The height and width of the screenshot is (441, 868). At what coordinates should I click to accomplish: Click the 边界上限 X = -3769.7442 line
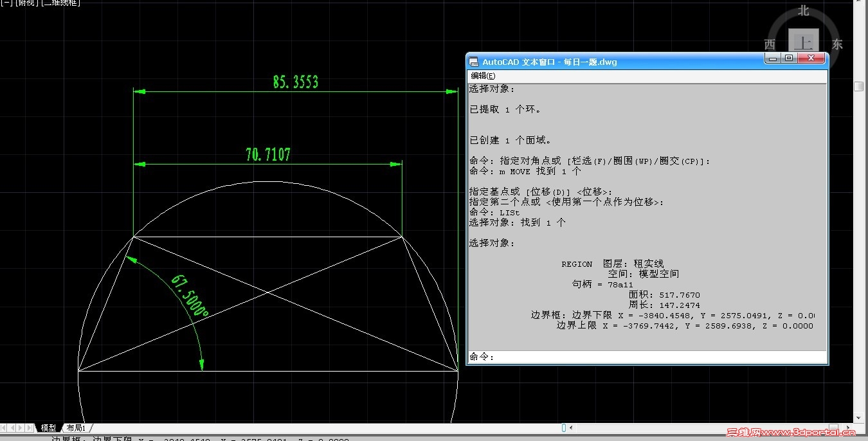[x=685, y=326]
